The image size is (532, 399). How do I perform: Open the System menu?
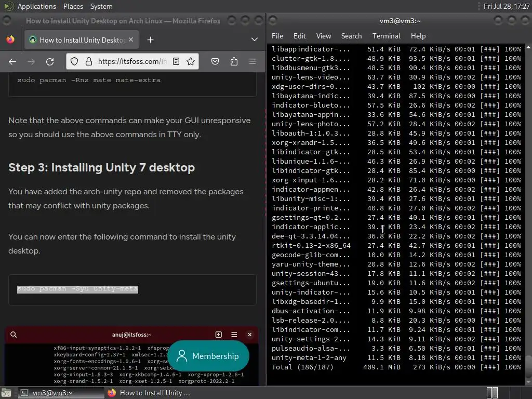[101, 6]
